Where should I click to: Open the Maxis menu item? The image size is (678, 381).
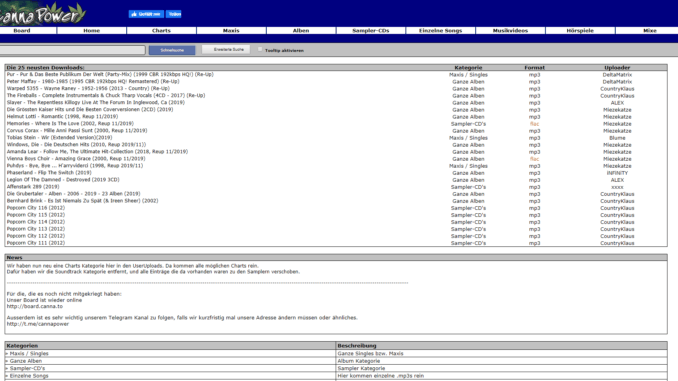pyautogui.click(x=231, y=31)
